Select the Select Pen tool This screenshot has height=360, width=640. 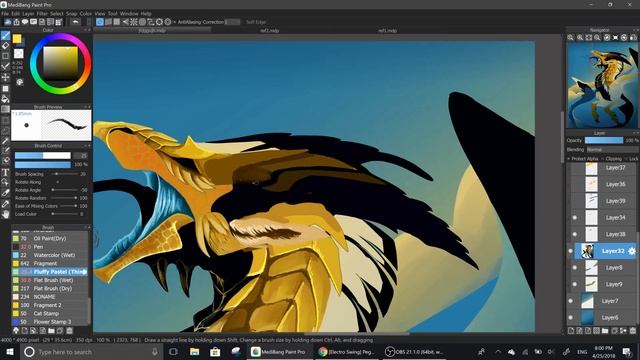(x=5, y=151)
